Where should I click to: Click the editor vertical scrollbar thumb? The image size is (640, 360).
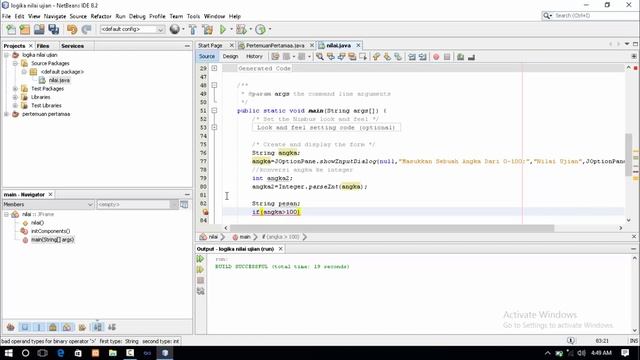(x=628, y=155)
